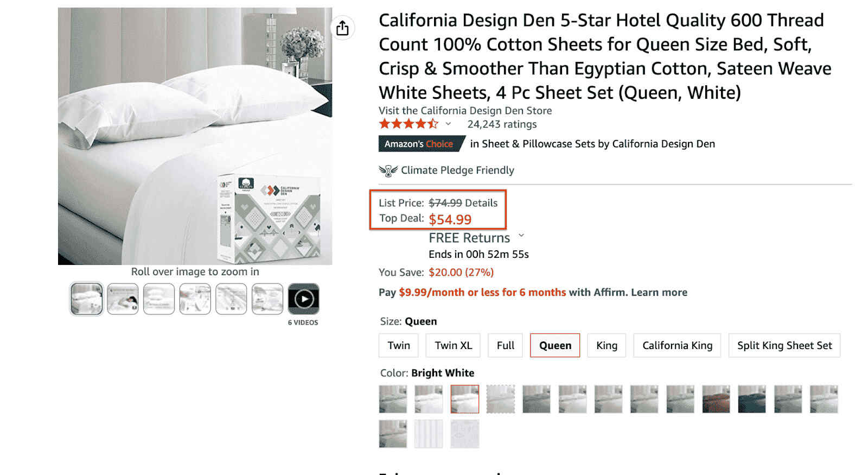
Task: Click the Amazon's Choice badge
Action: (420, 144)
